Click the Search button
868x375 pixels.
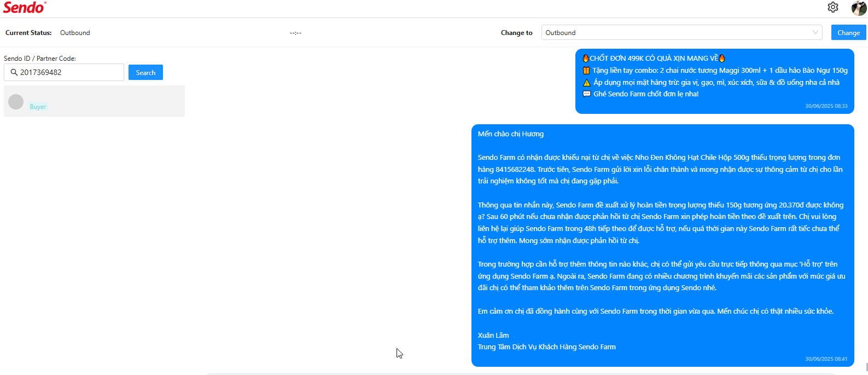(145, 72)
